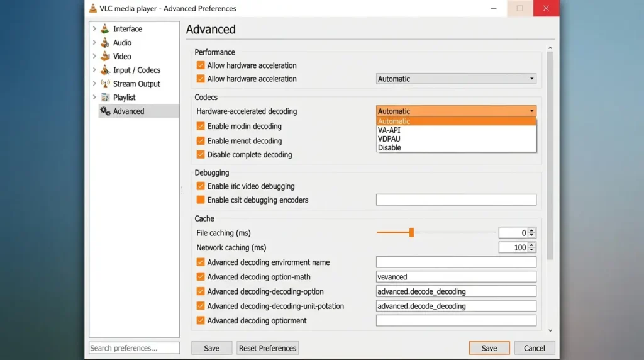Screen dimensions: 644x360
Task: Click the scrollbar down arrow
Action: (550, 330)
